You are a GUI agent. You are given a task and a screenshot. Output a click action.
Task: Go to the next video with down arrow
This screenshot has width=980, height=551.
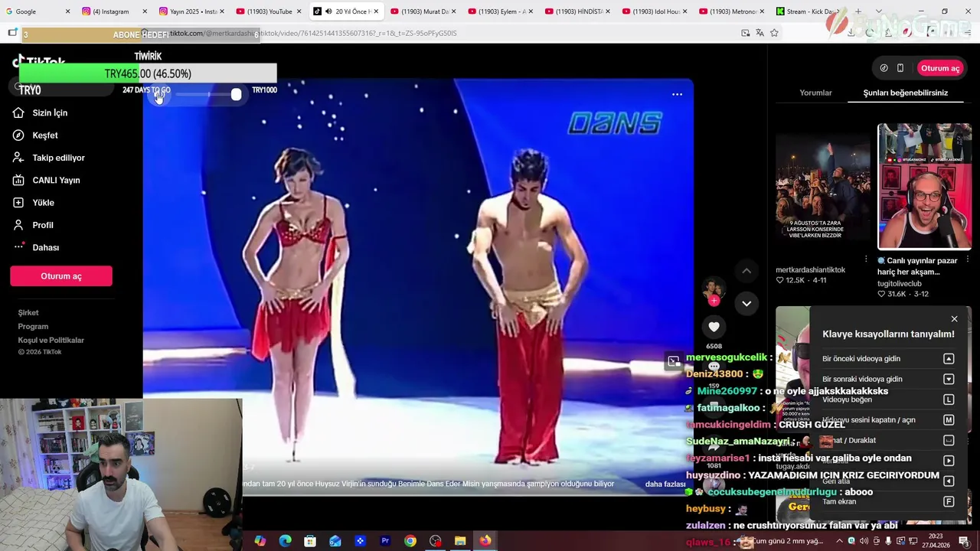coord(746,303)
